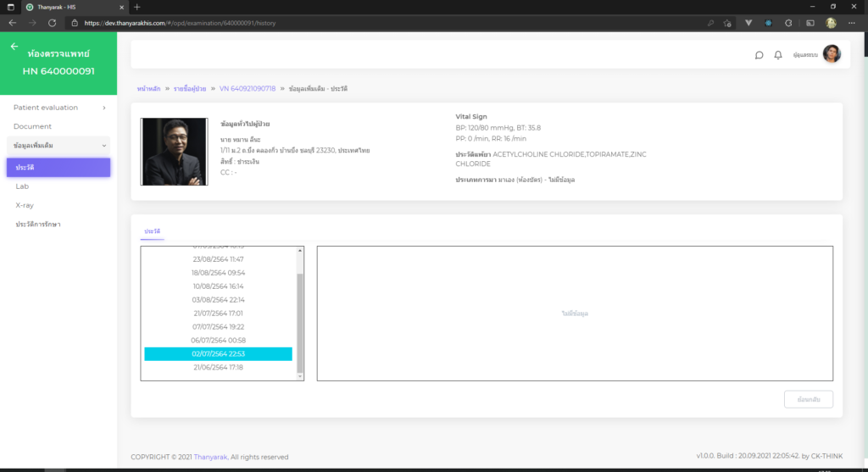Open the X-ray sidebar item
Screen dimensions: 868x472
[25, 205]
